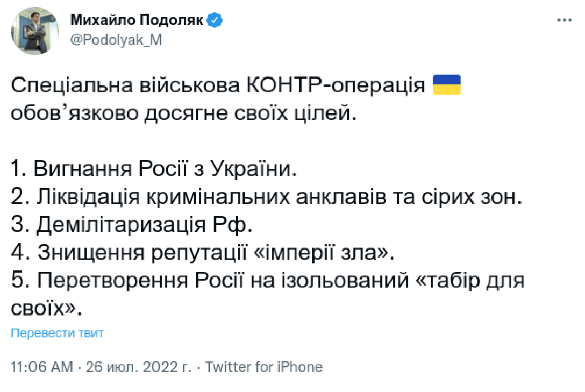Click the Ukrainian flag emoji
585x392 pixels.
(x=447, y=85)
